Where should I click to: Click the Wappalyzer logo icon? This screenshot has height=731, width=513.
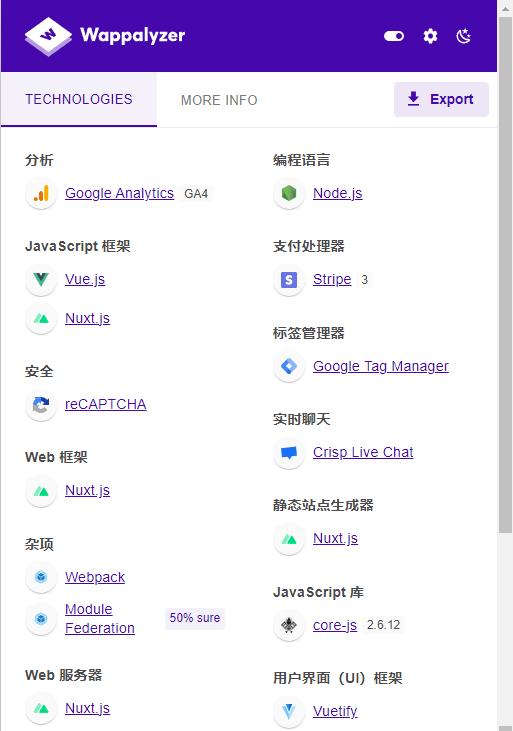pyautogui.click(x=48, y=36)
